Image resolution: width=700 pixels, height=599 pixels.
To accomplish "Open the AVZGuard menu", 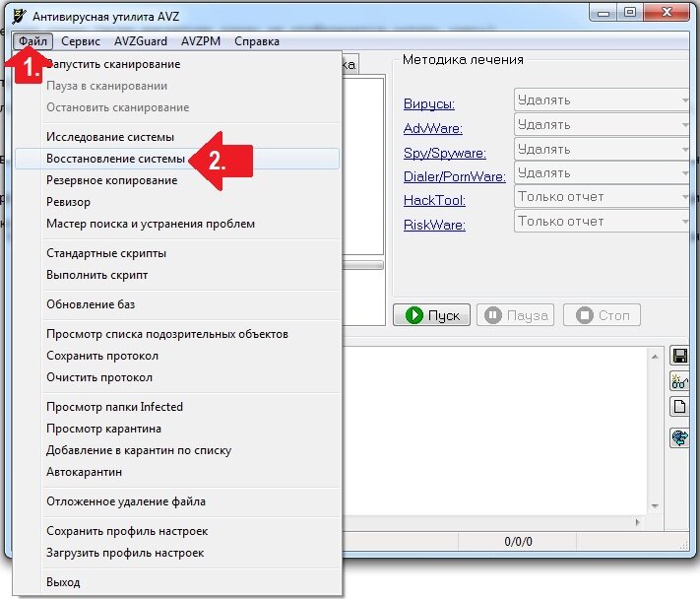I will click(141, 41).
